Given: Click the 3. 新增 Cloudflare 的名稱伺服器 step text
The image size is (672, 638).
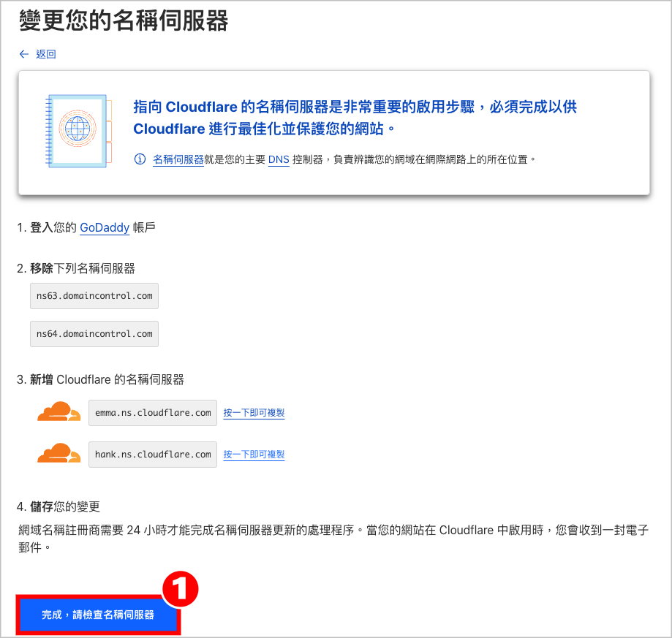Looking at the screenshot, I should point(100,379).
